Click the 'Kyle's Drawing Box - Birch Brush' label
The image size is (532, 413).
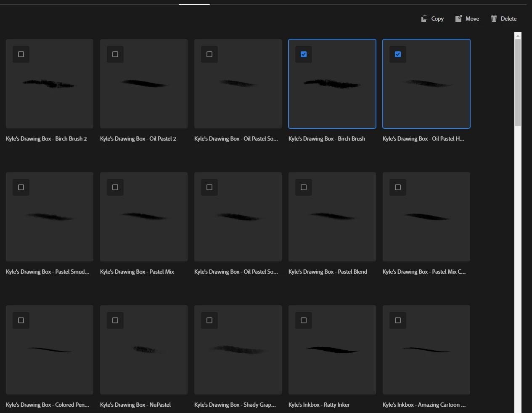327,139
